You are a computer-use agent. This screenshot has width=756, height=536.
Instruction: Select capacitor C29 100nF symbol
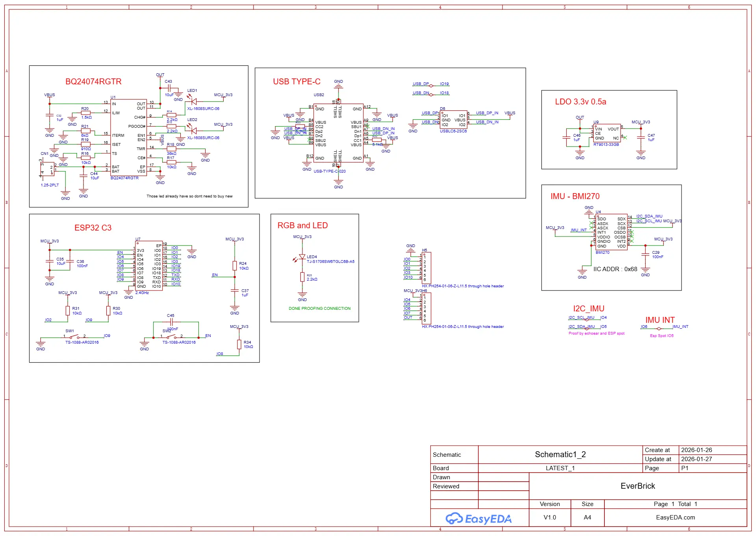click(x=645, y=255)
